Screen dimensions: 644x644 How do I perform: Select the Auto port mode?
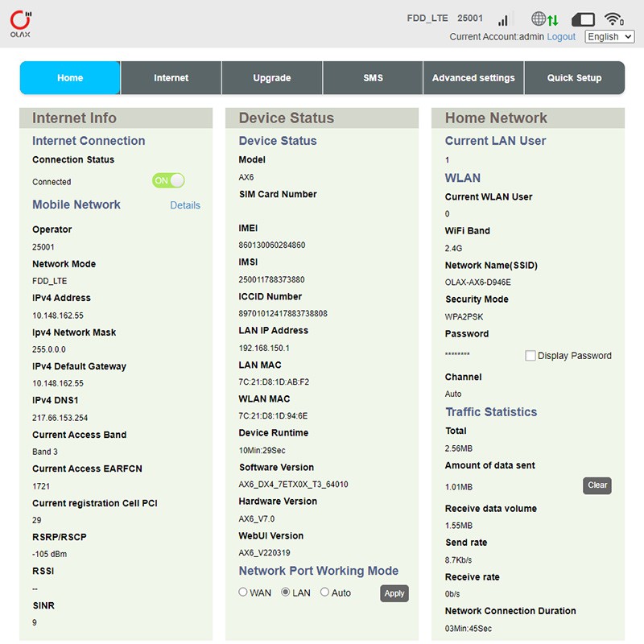click(325, 592)
